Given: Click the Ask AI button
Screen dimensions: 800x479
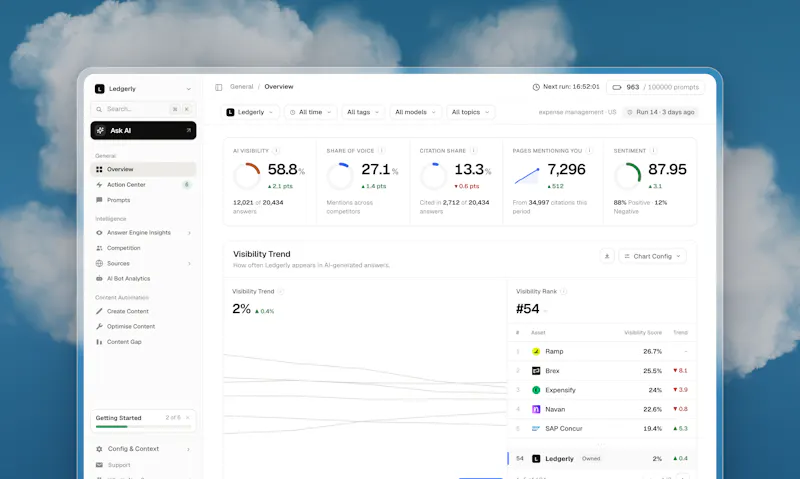Looking at the screenshot, I should pos(143,131).
